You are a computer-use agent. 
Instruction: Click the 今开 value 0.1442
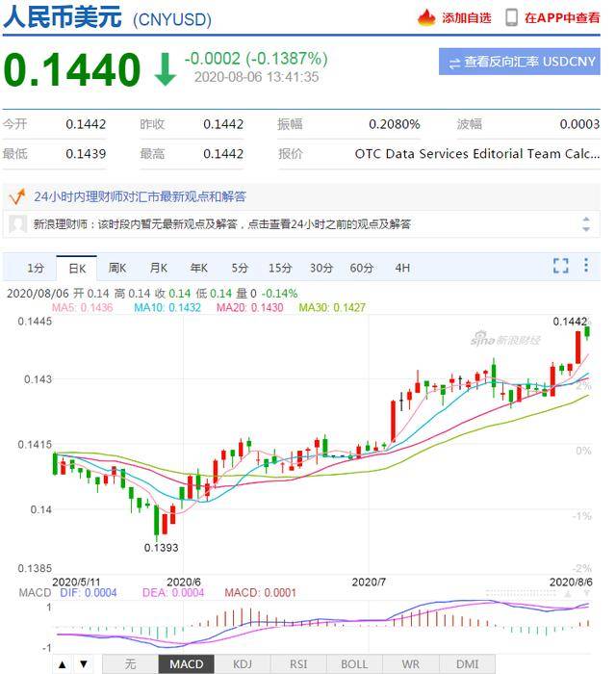pos(86,124)
